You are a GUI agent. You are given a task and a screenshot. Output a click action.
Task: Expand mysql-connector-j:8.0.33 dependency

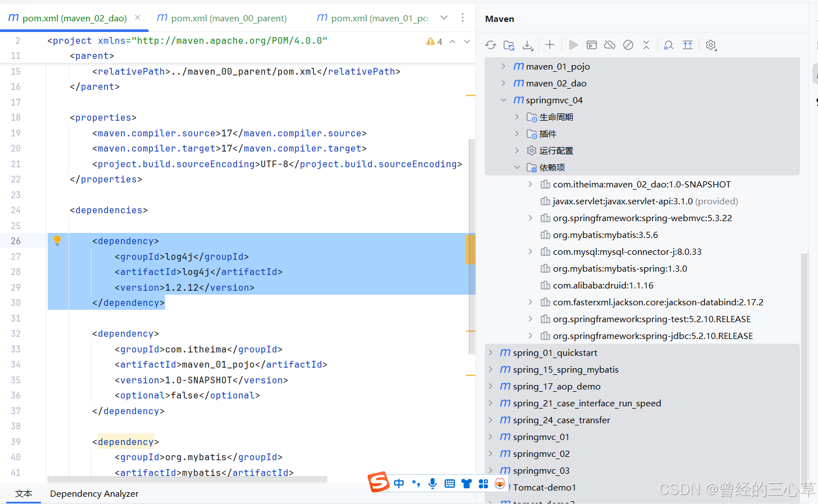pyautogui.click(x=531, y=251)
